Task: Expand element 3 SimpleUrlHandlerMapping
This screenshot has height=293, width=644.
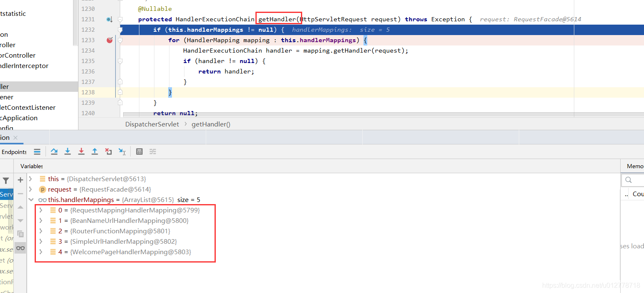Action: [41, 242]
